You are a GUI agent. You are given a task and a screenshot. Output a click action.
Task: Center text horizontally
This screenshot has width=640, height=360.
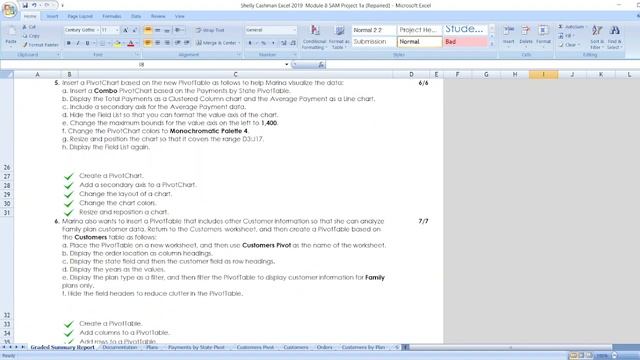(x=158, y=43)
